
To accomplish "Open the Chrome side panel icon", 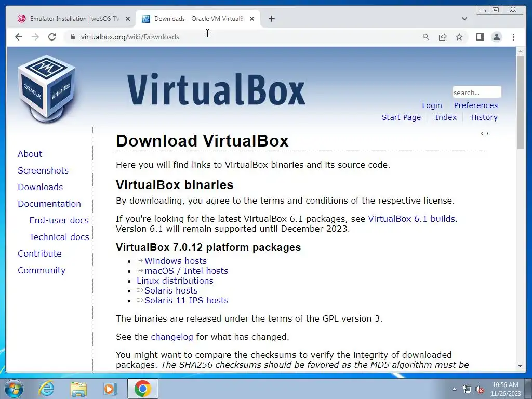I will pos(480,37).
